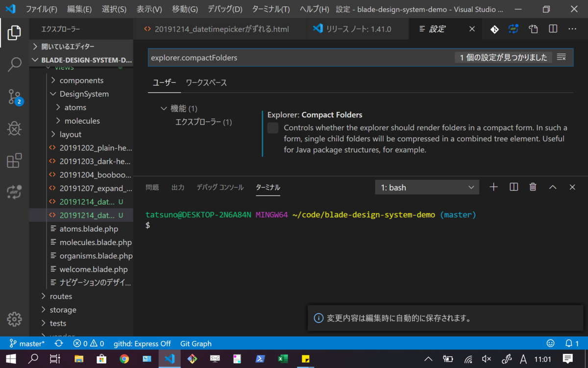Switch to the デバッグ コンソール panel tab

tap(220, 187)
